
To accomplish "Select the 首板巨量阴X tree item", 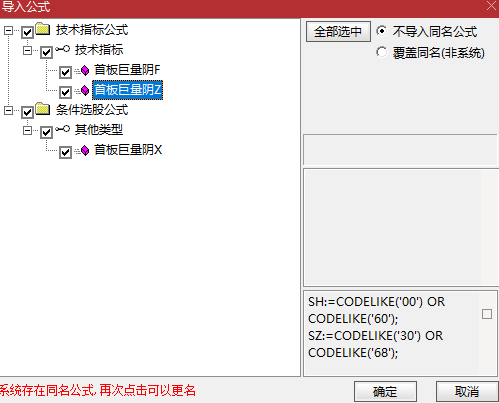I will (x=128, y=150).
